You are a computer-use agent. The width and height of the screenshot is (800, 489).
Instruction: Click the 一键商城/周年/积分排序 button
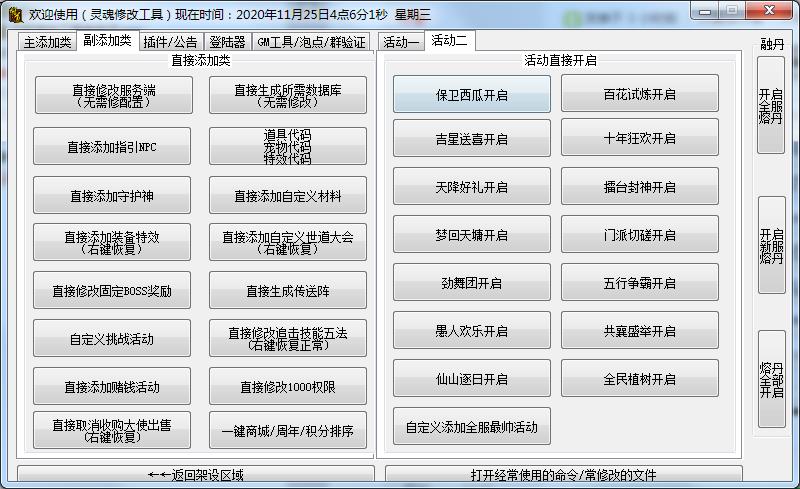tap(287, 432)
